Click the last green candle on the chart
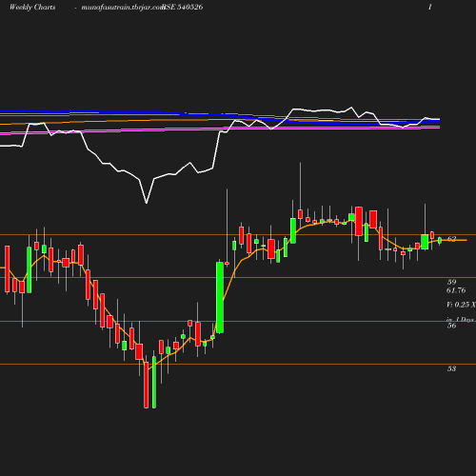The image size is (476, 476). click(x=440, y=240)
